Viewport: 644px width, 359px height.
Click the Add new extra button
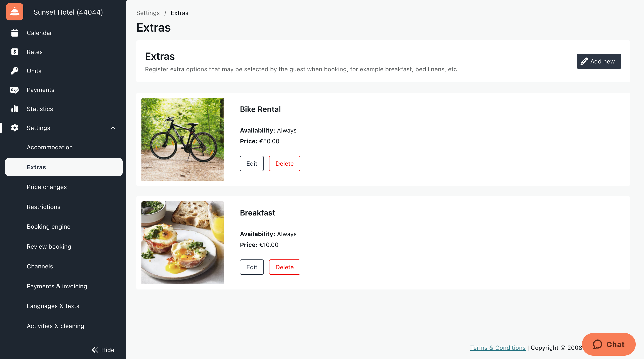598,61
